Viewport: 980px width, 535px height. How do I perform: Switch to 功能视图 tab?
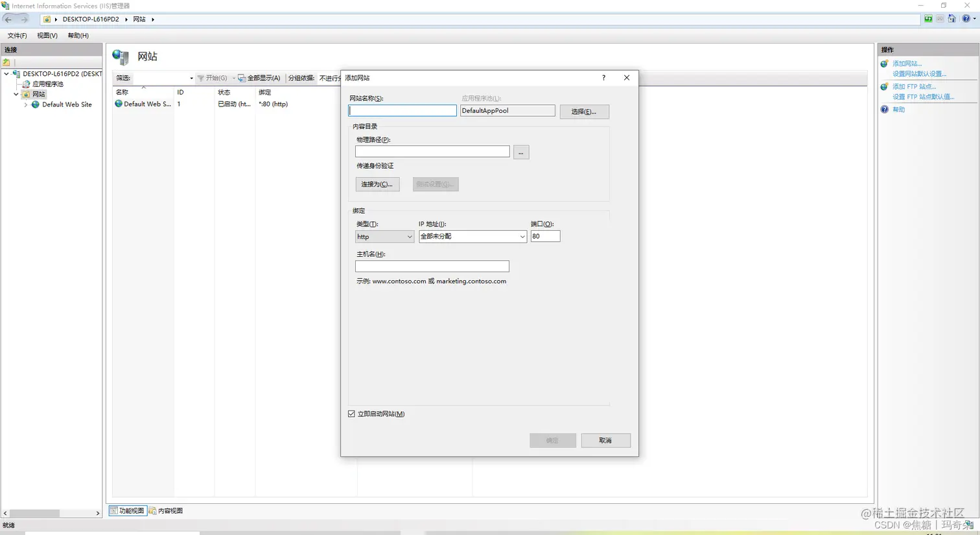[x=128, y=511]
